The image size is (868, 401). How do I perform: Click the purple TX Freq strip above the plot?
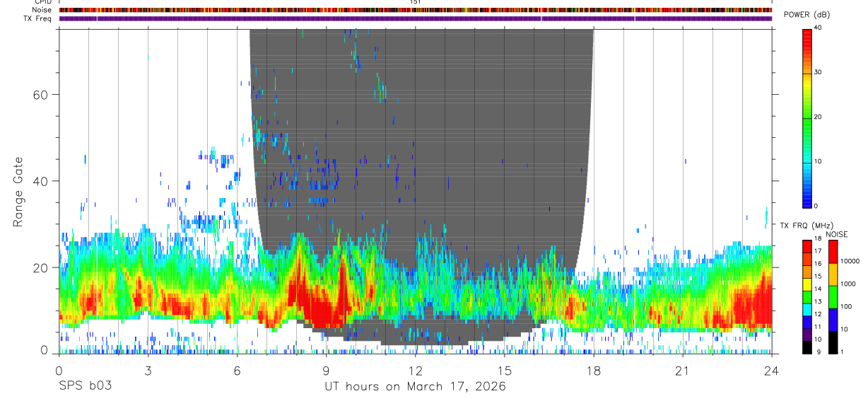tap(416, 18)
